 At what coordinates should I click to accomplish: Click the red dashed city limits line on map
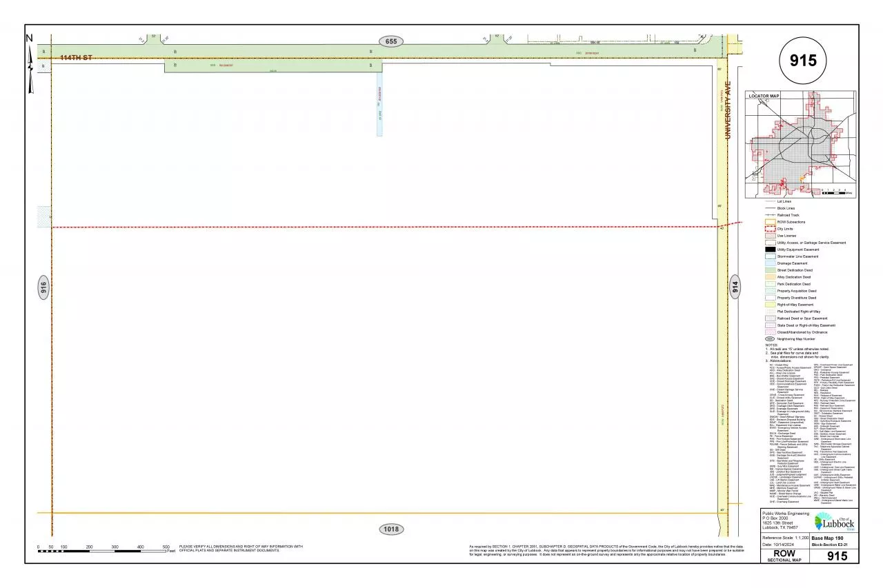coord(390,225)
